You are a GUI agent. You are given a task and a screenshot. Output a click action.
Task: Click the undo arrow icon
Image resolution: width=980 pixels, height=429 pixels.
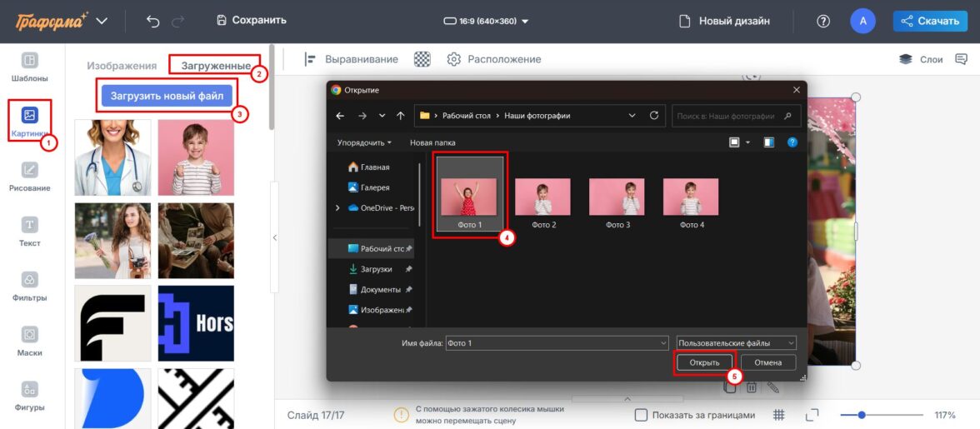152,21
